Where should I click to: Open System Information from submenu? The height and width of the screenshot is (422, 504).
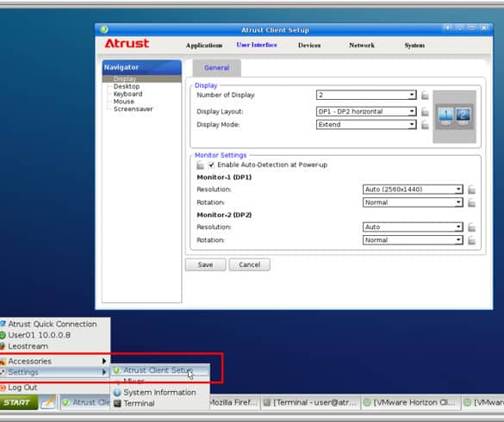coord(159,393)
